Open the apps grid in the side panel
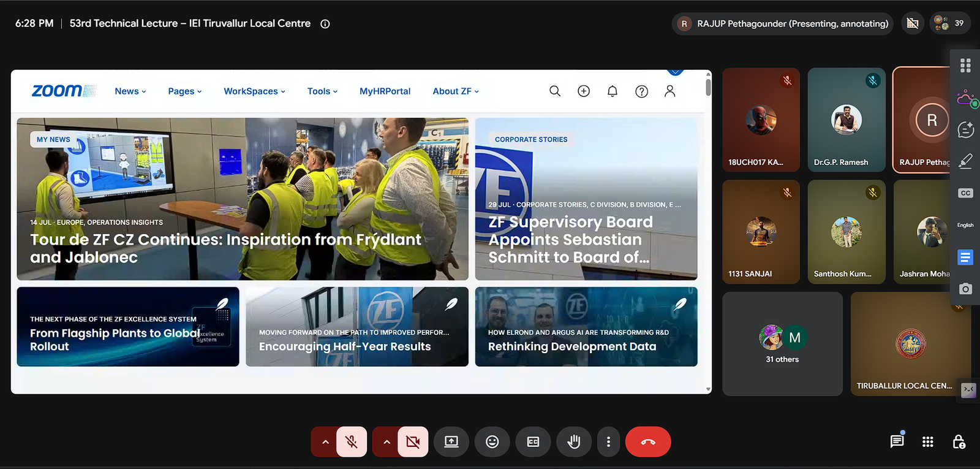The width and height of the screenshot is (980, 469). [966, 65]
